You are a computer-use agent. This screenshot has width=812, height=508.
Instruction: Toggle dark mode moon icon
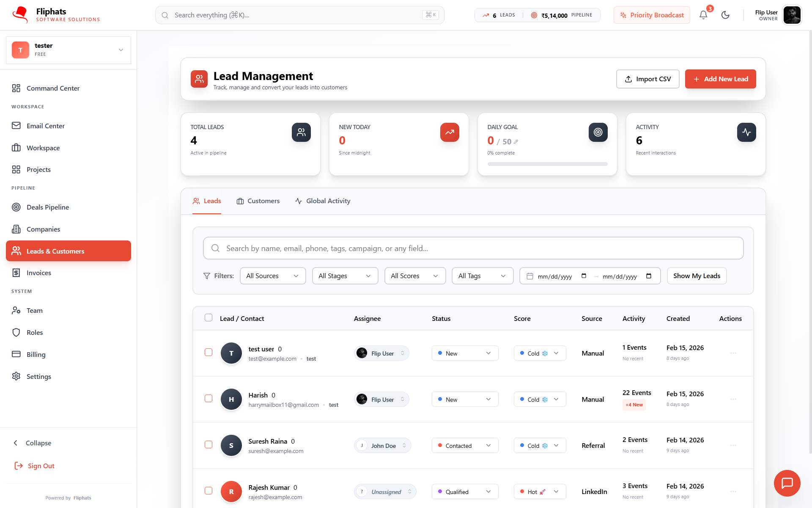point(725,15)
